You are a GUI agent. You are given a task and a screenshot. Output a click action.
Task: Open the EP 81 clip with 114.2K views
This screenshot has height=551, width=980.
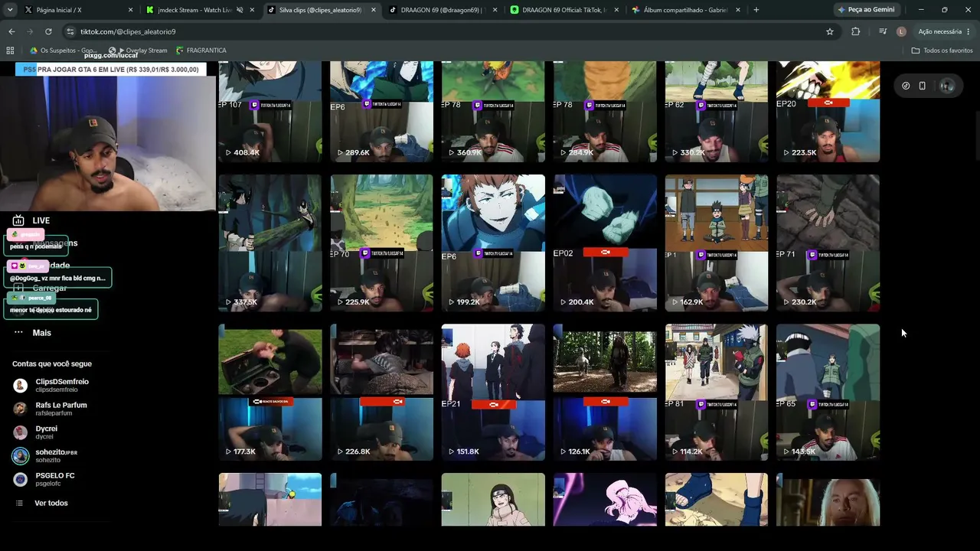(x=717, y=392)
